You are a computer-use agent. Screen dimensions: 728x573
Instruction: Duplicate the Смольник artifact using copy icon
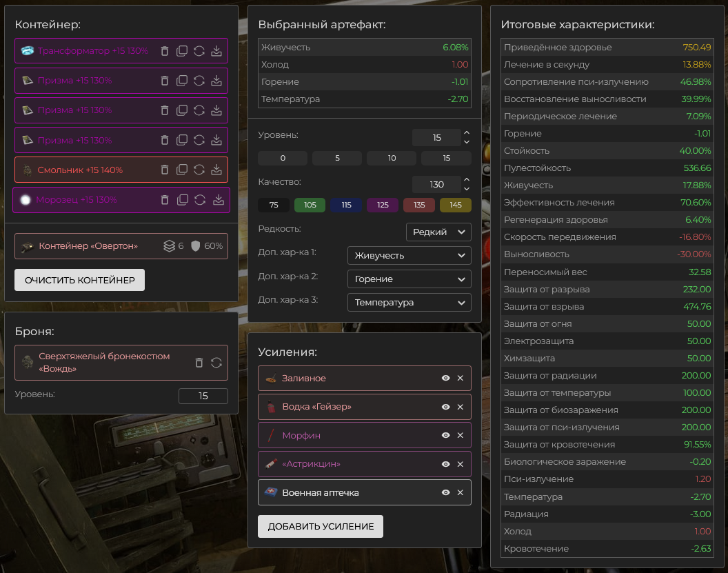182,170
